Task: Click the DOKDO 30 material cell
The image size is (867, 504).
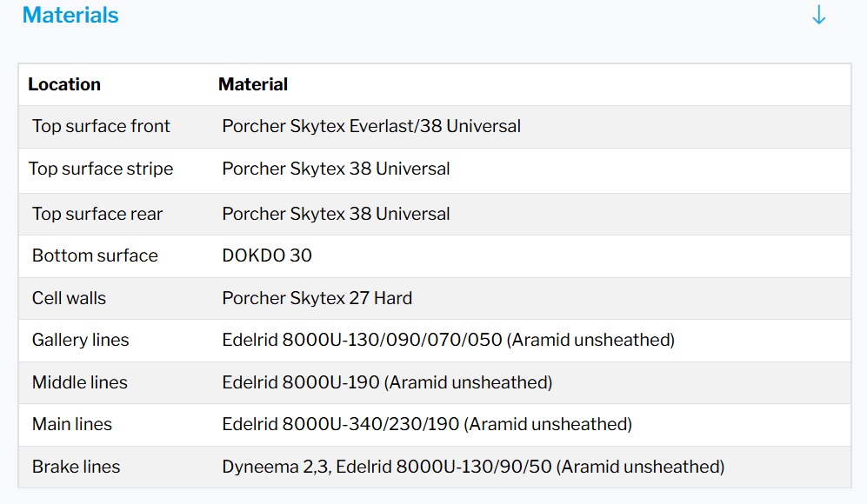Action: [267, 255]
